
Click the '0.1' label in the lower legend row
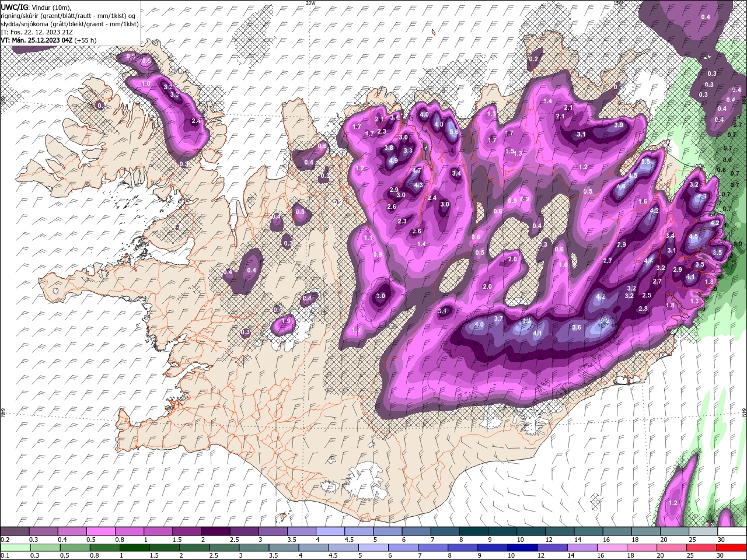coord(5,555)
